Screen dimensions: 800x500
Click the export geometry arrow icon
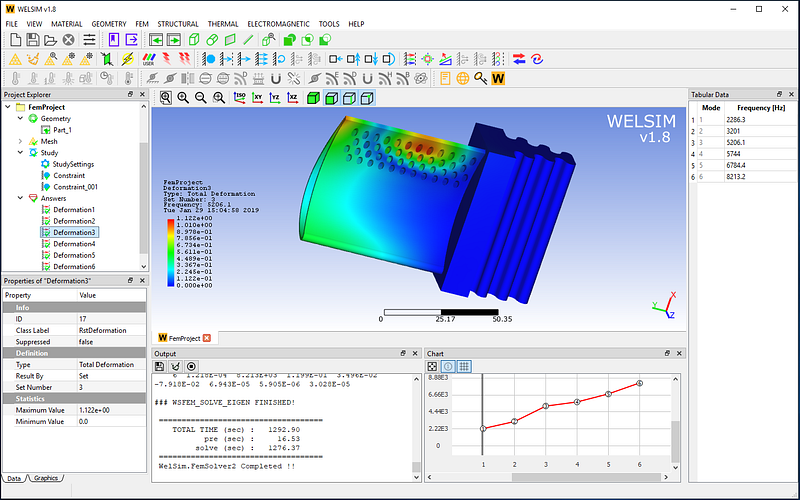click(x=173, y=40)
